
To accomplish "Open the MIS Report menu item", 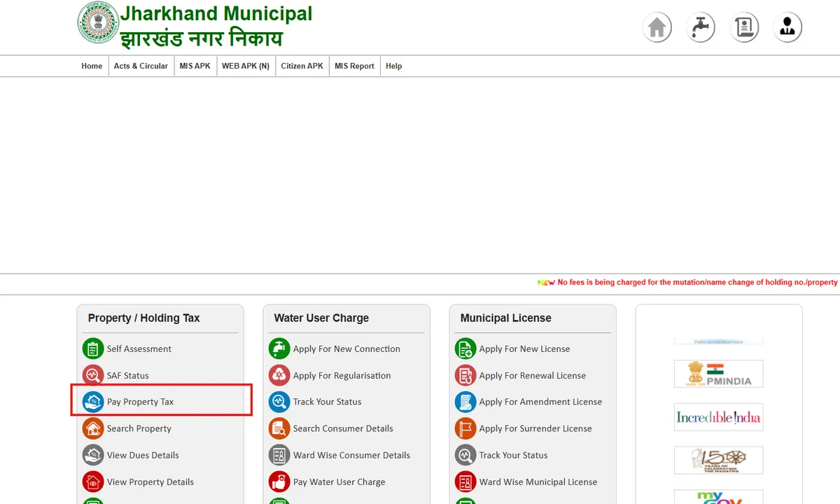I will [x=354, y=66].
